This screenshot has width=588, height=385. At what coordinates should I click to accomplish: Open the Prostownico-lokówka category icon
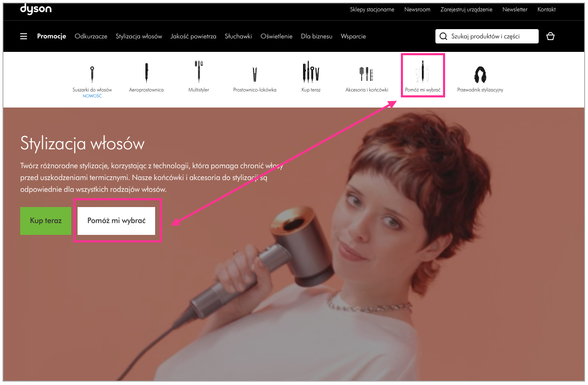255,75
